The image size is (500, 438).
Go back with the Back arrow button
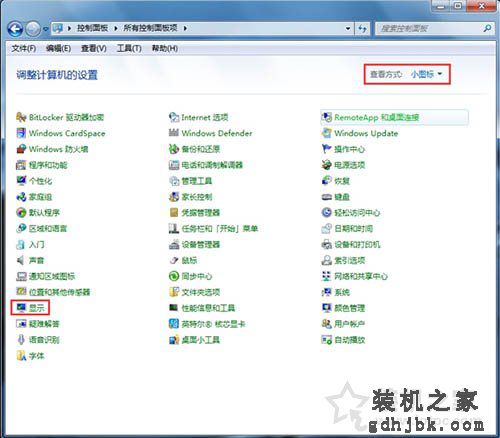[15, 29]
